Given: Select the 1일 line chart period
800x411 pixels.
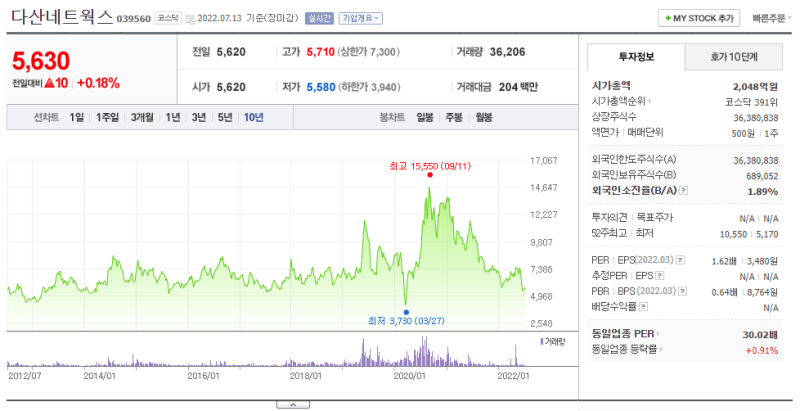Looking at the screenshot, I should pyautogui.click(x=77, y=117).
